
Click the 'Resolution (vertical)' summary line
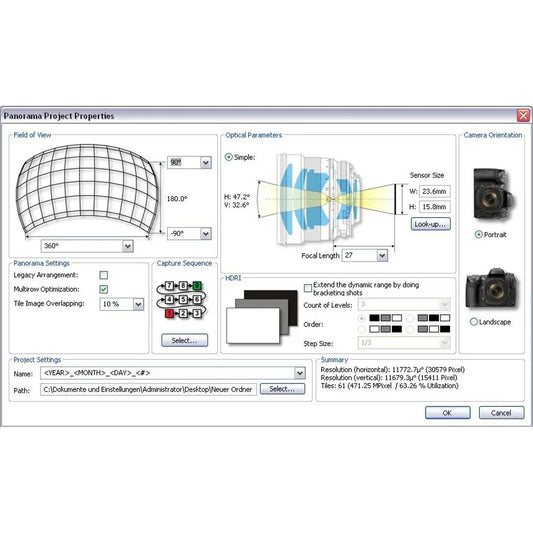coord(389,378)
